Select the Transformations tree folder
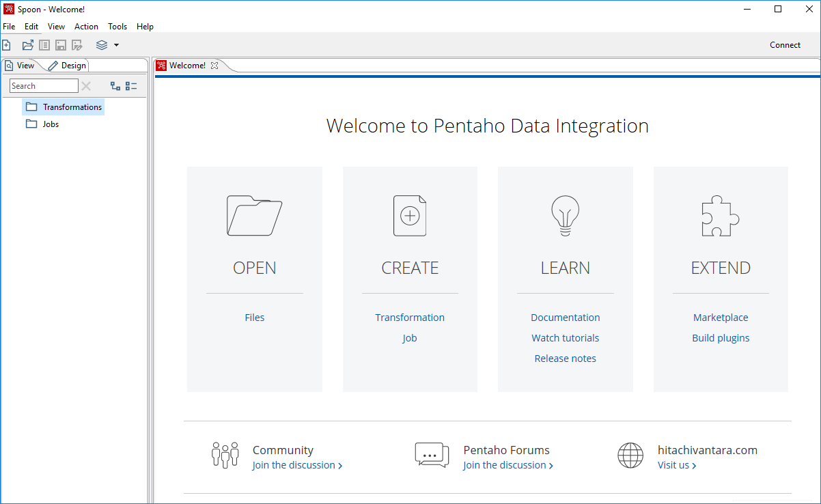Screen dimensions: 821x504 72,107
